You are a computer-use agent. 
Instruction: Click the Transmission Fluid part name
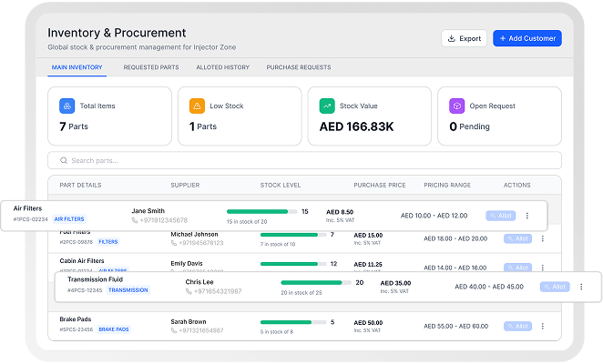pyautogui.click(x=95, y=279)
